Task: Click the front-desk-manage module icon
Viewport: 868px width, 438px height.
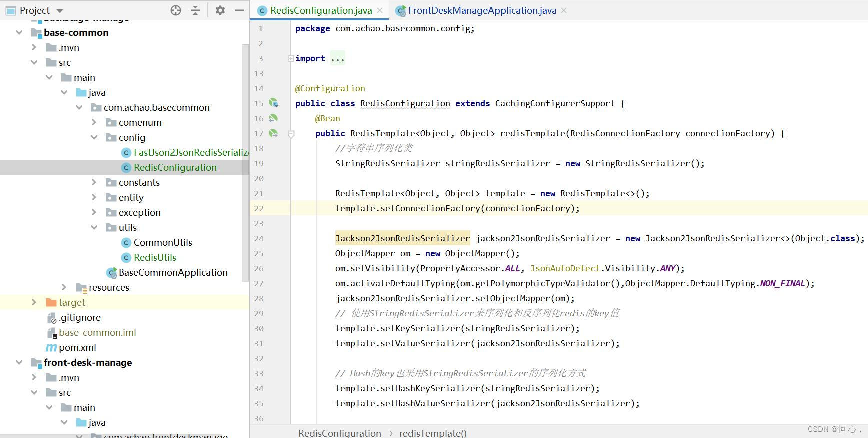Action: point(36,363)
